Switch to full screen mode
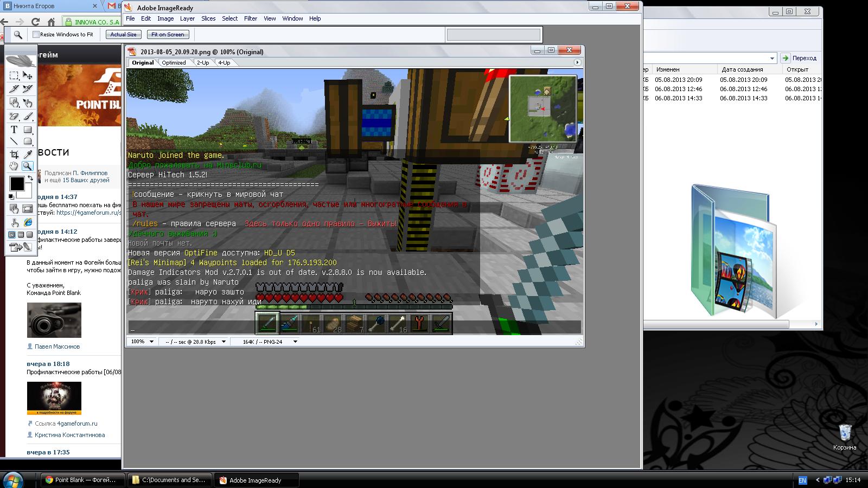868x488 pixels. click(30, 235)
